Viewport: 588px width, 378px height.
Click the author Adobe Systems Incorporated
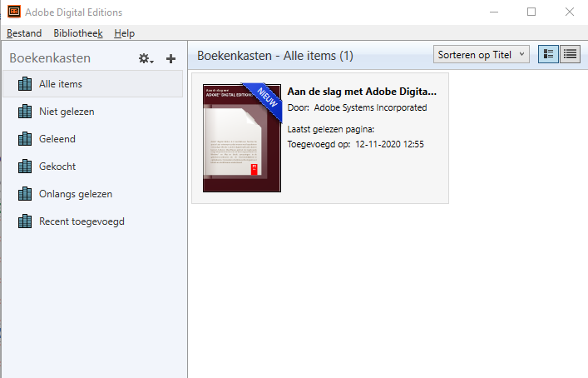click(370, 107)
